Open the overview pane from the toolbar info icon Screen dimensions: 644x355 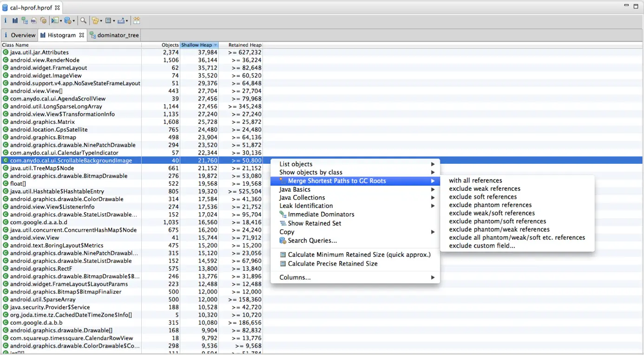pos(6,20)
